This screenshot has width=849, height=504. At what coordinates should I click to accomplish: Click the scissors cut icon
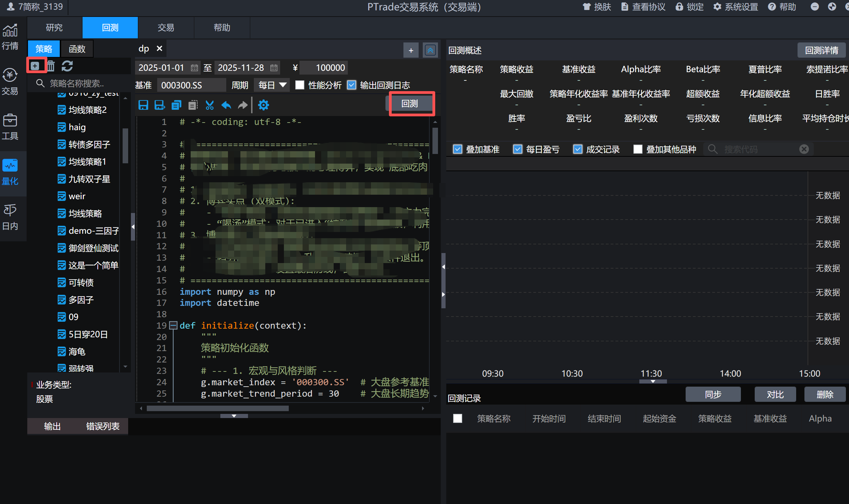tap(210, 105)
